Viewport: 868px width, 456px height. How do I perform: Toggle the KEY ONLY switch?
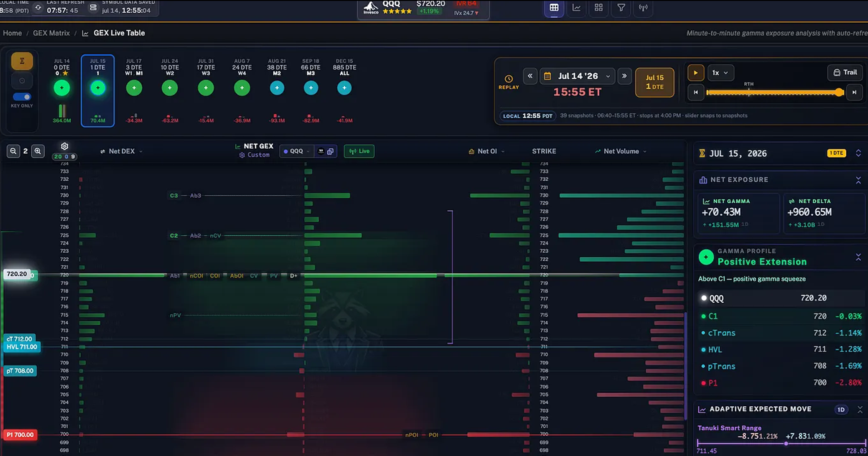(22, 97)
